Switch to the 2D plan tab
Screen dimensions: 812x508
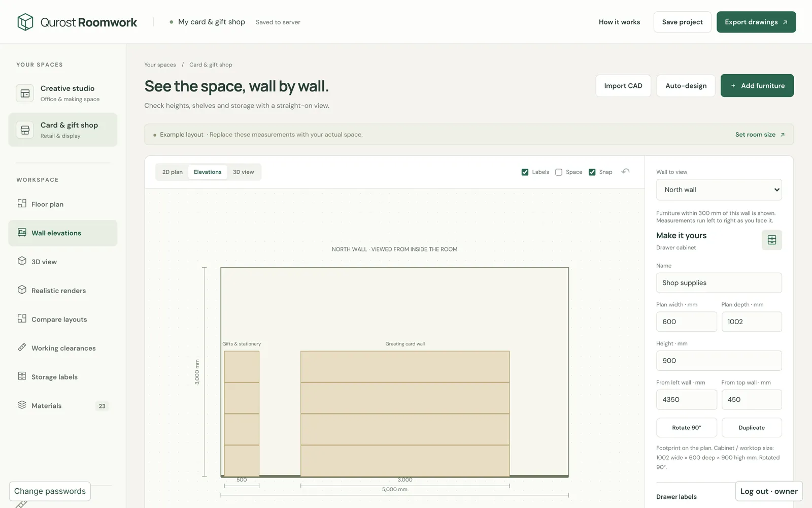pos(173,172)
